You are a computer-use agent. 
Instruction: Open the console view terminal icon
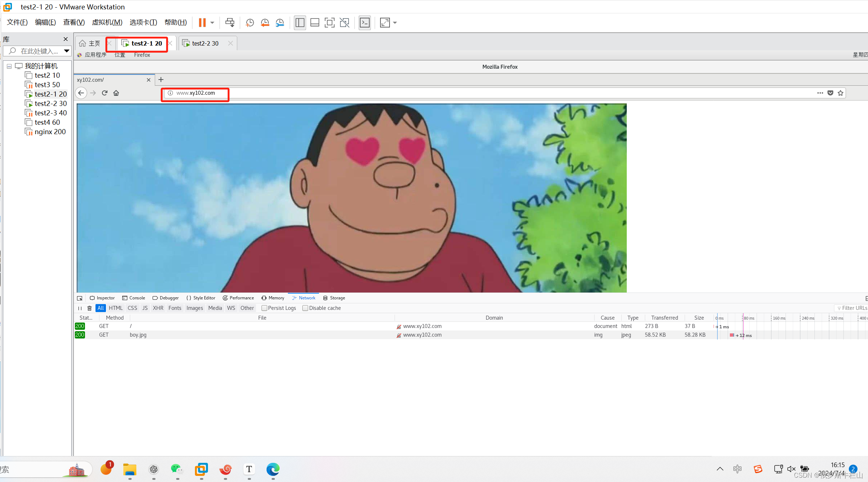pos(365,22)
